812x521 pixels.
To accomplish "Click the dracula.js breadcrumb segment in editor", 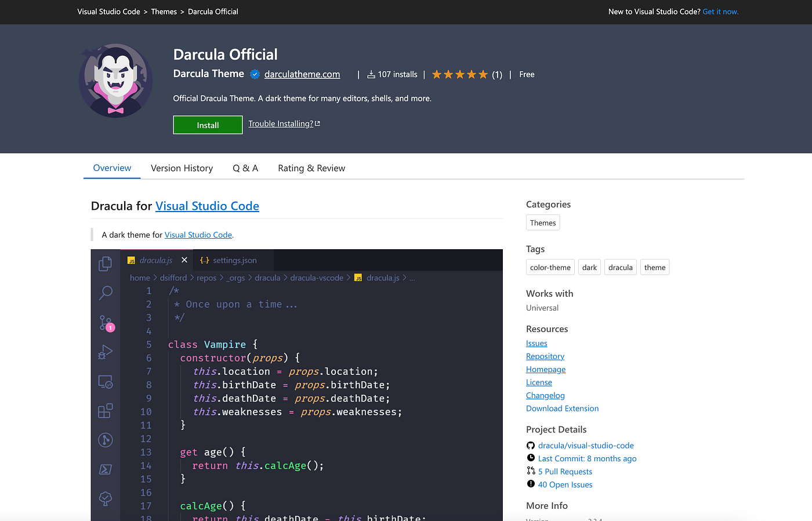I will pos(383,278).
